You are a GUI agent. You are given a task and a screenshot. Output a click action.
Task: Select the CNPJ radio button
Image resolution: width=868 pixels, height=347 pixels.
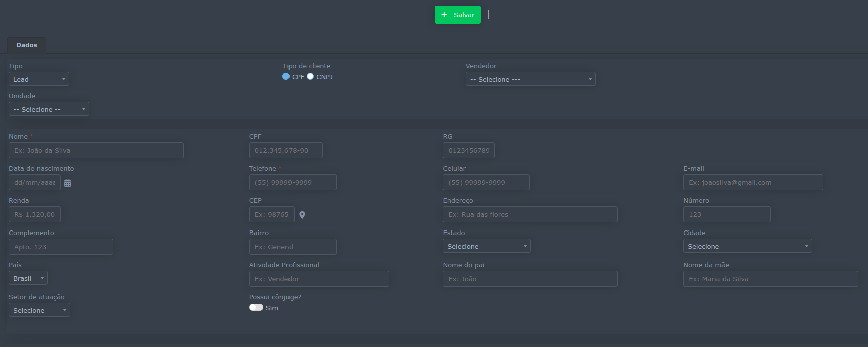[310, 77]
